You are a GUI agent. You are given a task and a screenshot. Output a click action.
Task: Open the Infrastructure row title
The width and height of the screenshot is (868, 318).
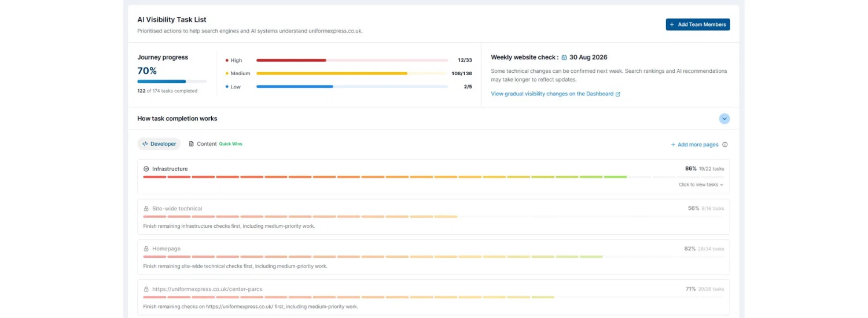(170, 169)
